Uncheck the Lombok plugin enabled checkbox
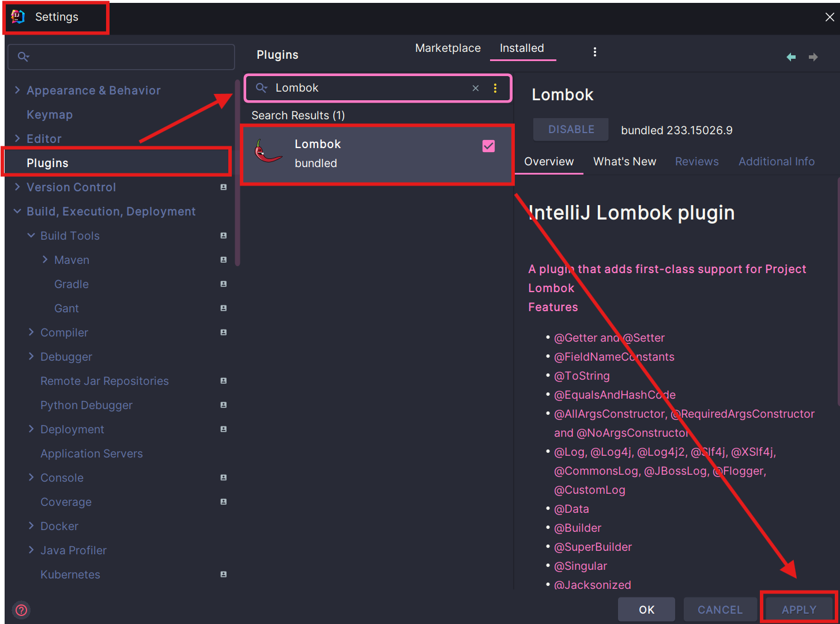 pos(488,146)
